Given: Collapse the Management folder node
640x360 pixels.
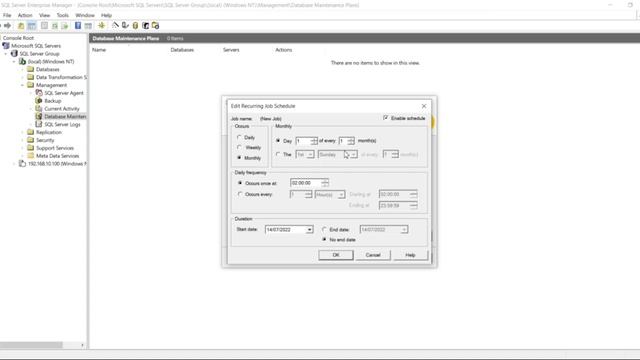Looking at the screenshot, I should pyautogui.click(x=22, y=85).
